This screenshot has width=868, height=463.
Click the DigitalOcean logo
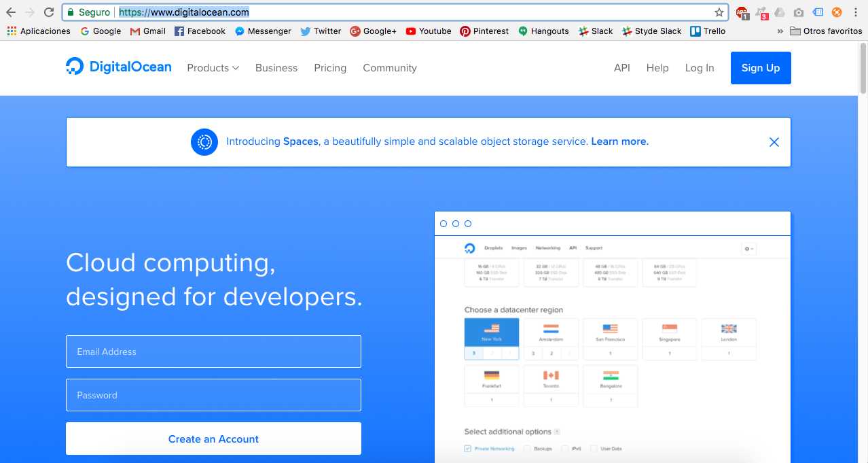tap(119, 67)
